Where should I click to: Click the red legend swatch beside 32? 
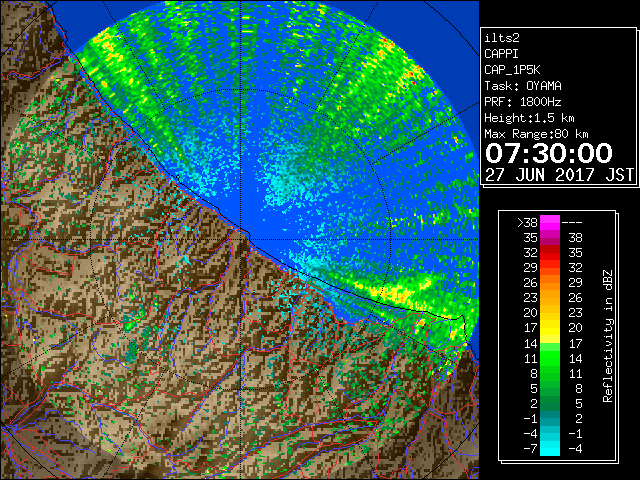tap(550, 253)
